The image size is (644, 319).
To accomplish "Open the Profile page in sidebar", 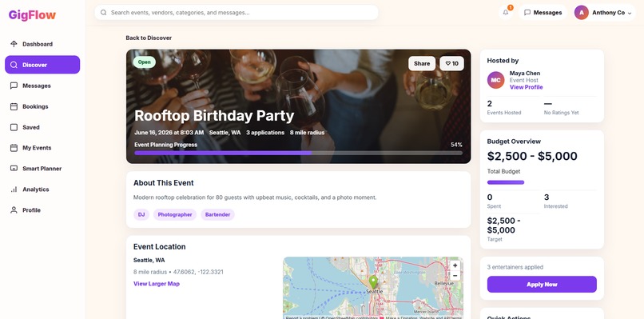I will point(42,210).
